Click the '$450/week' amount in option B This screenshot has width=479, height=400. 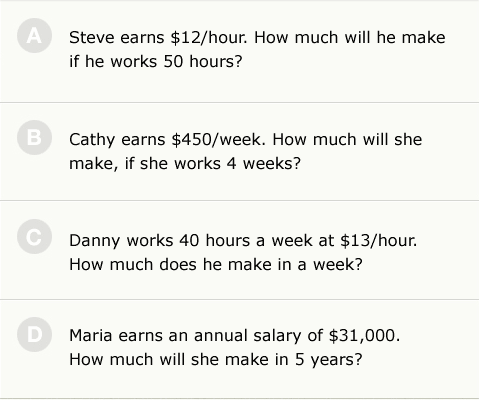[x=218, y=139]
